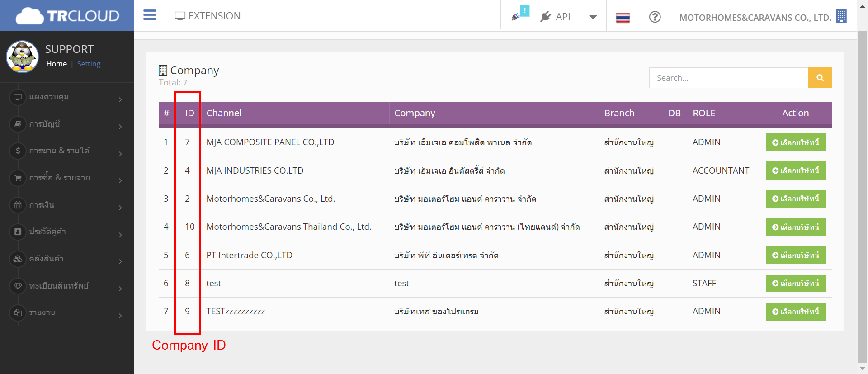Click the building icon beside company name
868x374 pixels.
click(x=841, y=16)
